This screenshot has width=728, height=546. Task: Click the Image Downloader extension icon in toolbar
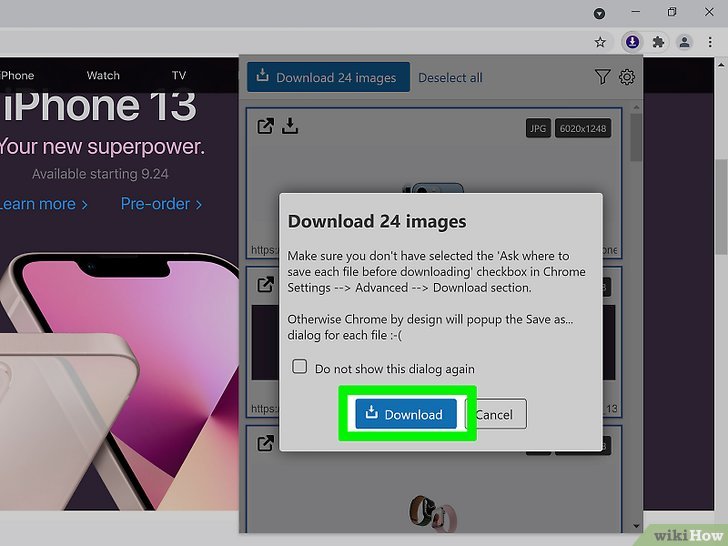coord(632,42)
